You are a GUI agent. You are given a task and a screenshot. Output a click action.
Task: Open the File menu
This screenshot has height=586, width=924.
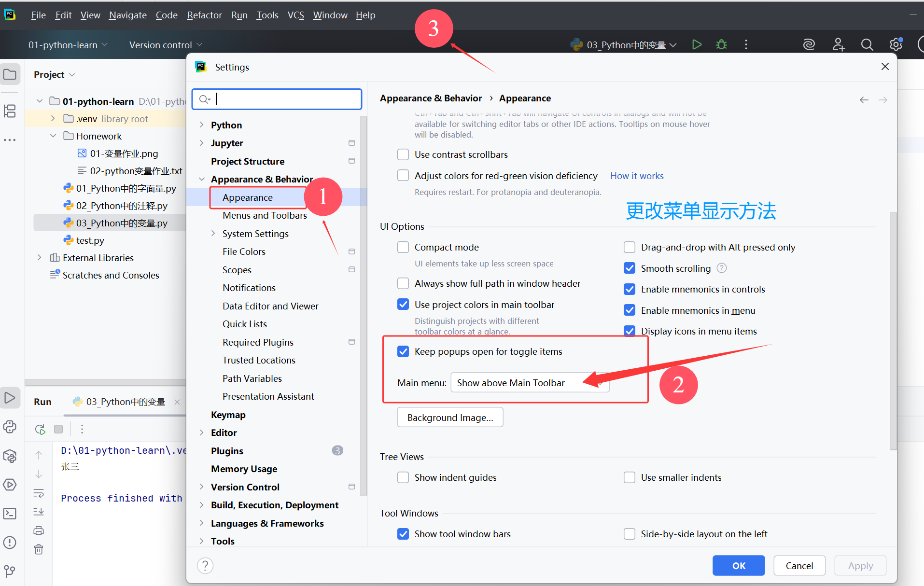(38, 15)
